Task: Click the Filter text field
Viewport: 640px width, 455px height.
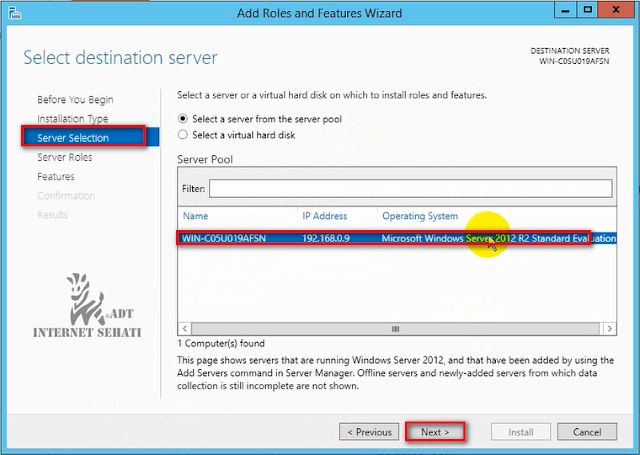Action: [x=411, y=189]
